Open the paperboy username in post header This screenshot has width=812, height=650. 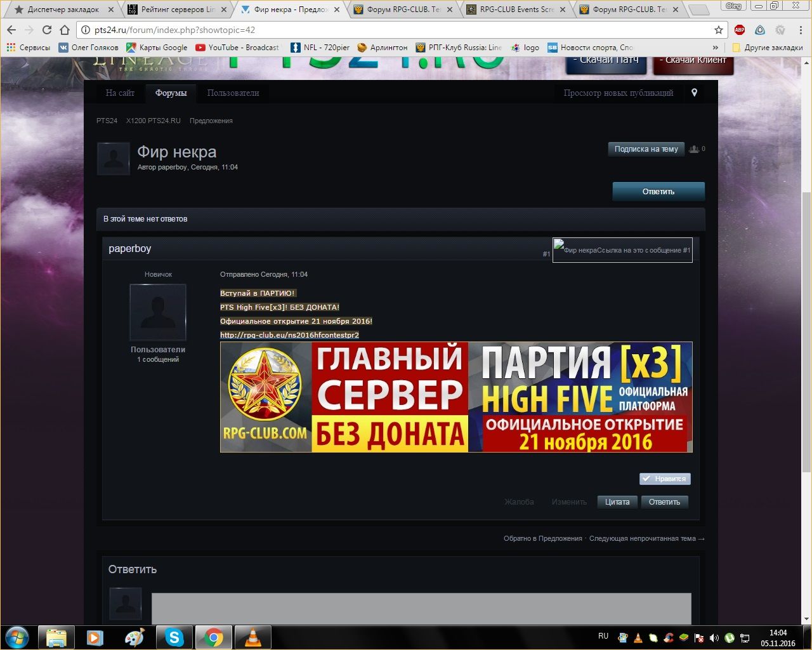pyautogui.click(x=129, y=249)
